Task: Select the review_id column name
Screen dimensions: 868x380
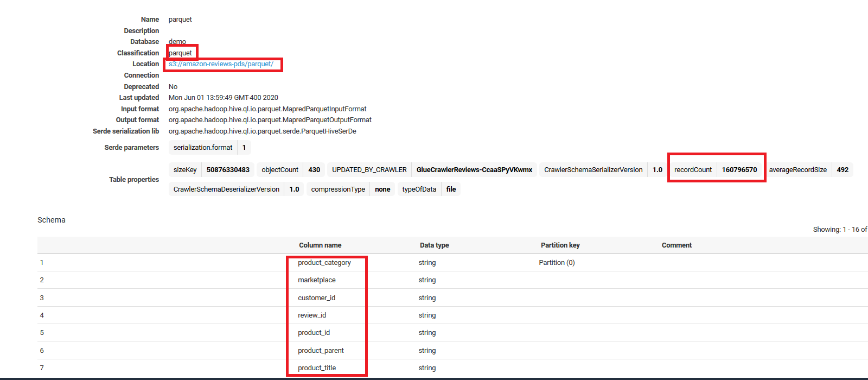Action: (x=312, y=315)
